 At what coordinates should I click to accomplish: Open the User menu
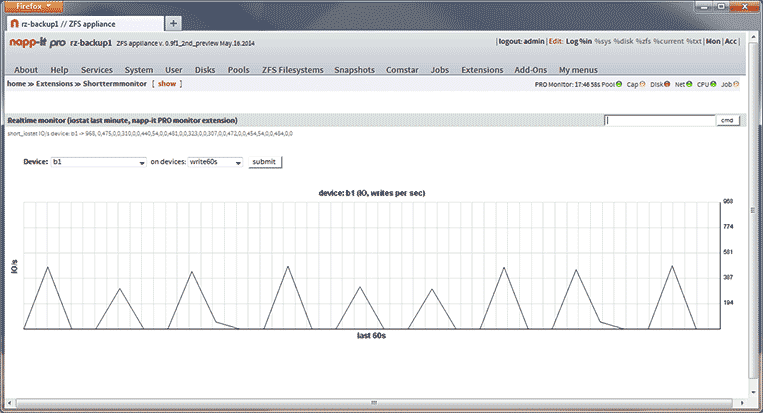pyautogui.click(x=174, y=70)
